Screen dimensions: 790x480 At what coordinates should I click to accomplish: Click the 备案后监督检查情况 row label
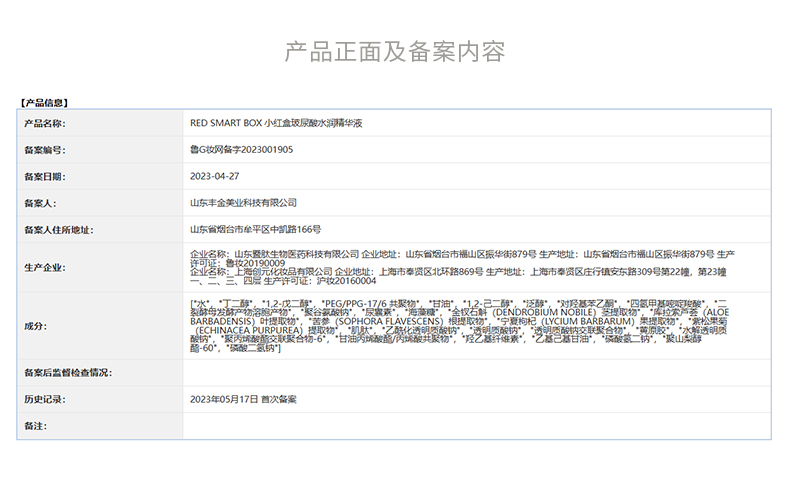coord(67,373)
